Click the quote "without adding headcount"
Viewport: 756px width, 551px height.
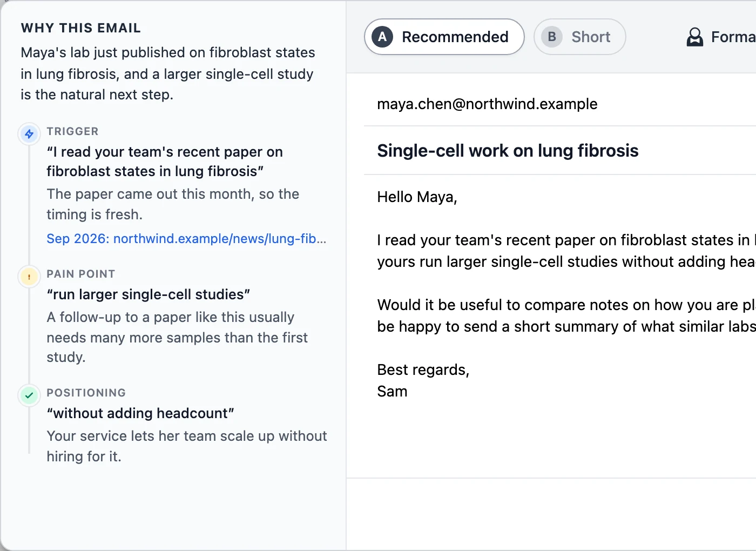point(140,413)
